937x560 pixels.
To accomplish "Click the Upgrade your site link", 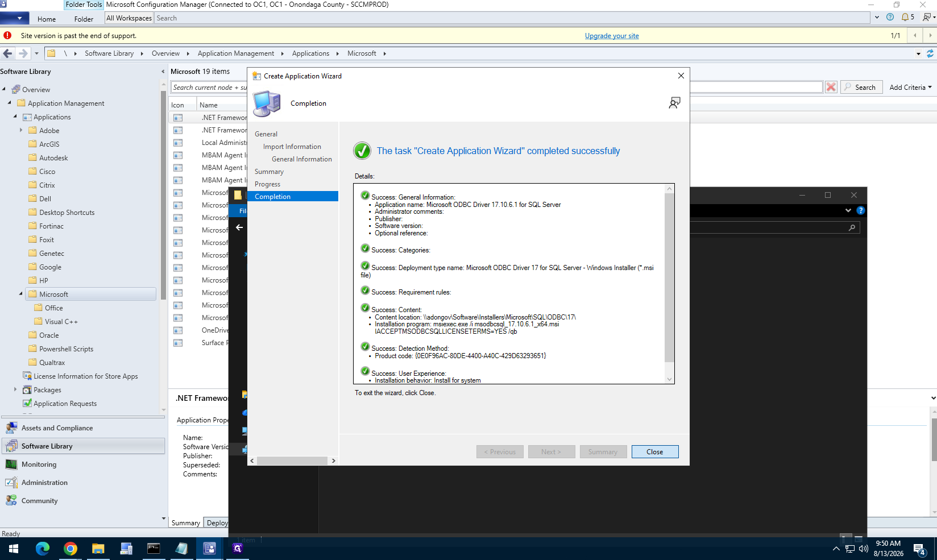I will 612,36.
